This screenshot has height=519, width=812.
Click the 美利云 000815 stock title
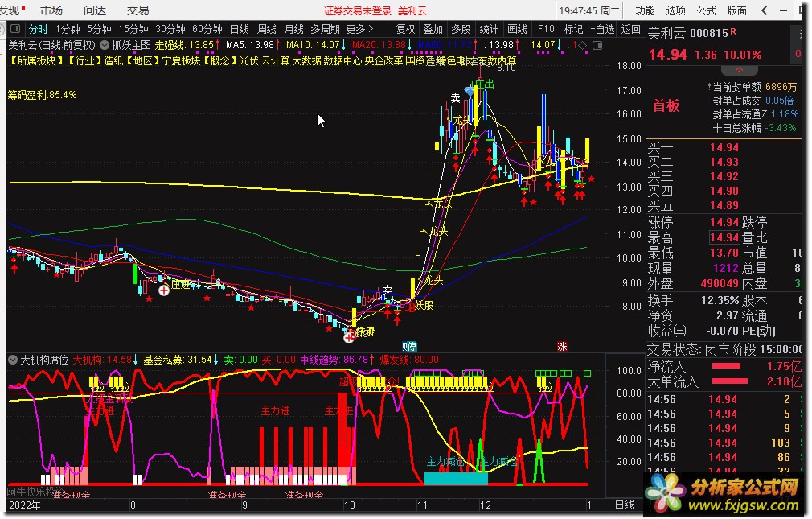pos(687,34)
